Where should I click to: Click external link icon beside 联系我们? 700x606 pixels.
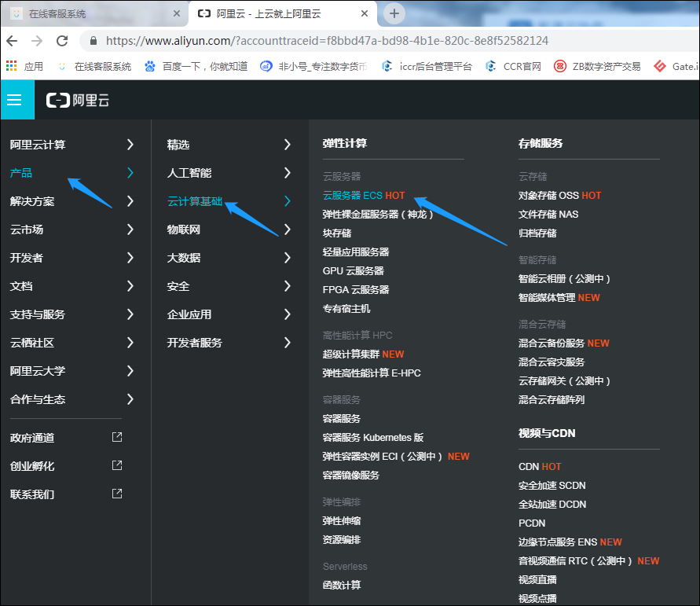pos(117,494)
